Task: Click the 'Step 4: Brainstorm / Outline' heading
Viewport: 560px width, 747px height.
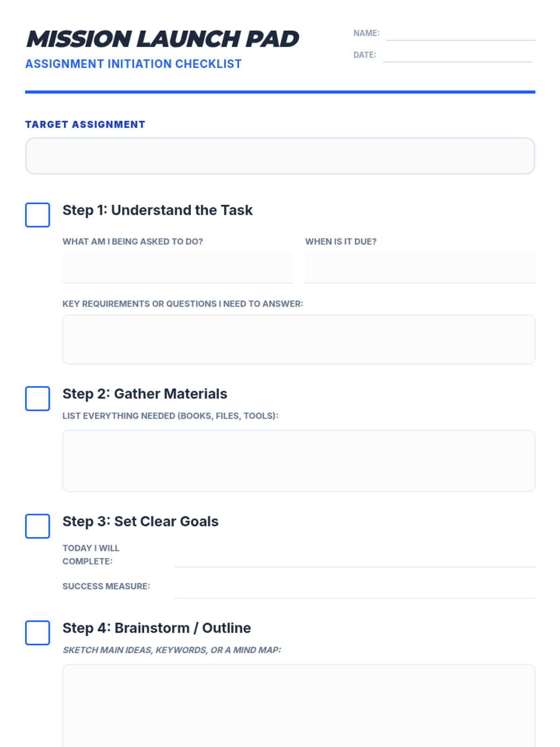Action: (157, 628)
